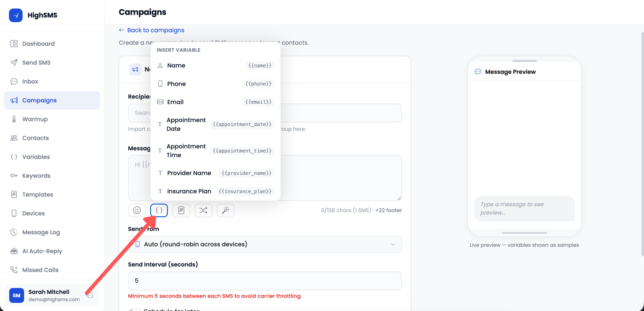Open the emoji picker below the message box
This screenshot has width=644, height=311.
pyautogui.click(x=137, y=210)
